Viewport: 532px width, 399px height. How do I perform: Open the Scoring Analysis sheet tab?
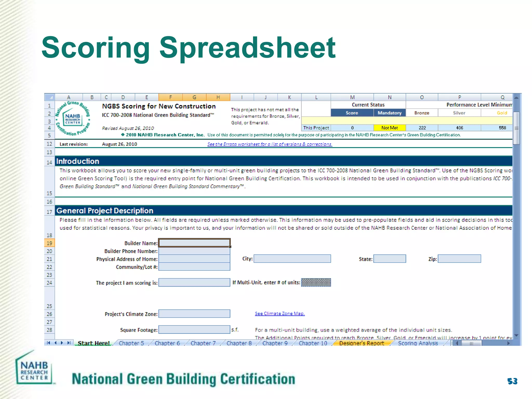tap(418, 343)
